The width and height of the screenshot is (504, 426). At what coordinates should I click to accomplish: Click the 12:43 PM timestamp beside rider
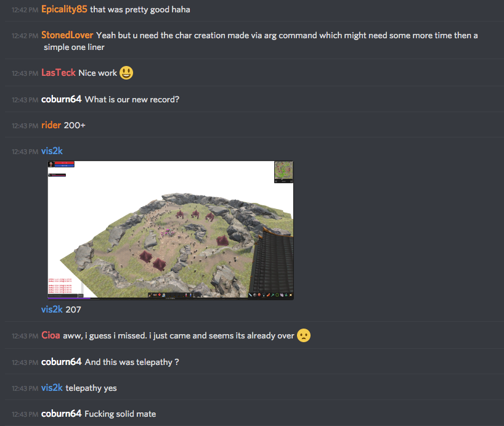(25, 126)
